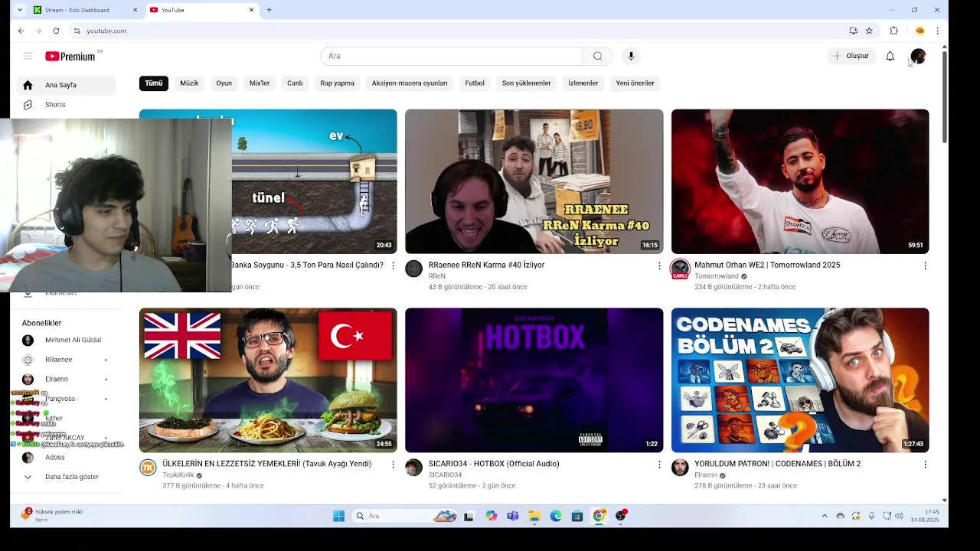
Task: Play SICARIO34 HOTBOX thumbnail
Action: point(534,380)
